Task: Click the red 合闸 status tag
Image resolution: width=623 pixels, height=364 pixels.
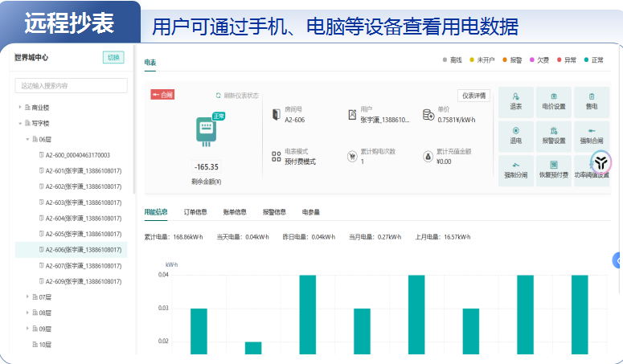Action: pyautogui.click(x=162, y=95)
